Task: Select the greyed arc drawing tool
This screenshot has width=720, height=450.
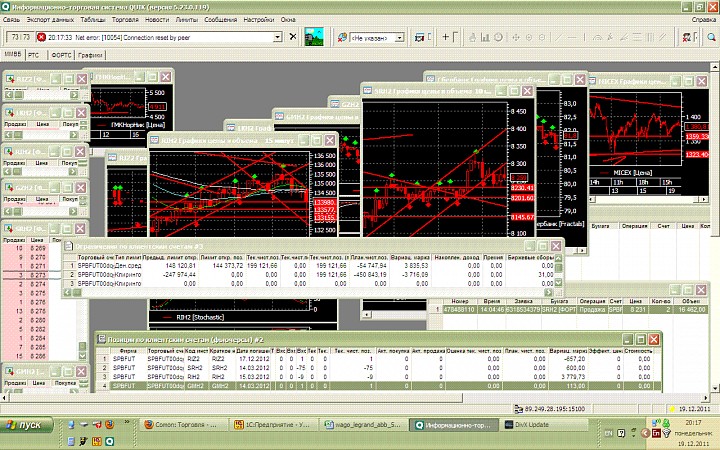Action: tap(597, 38)
